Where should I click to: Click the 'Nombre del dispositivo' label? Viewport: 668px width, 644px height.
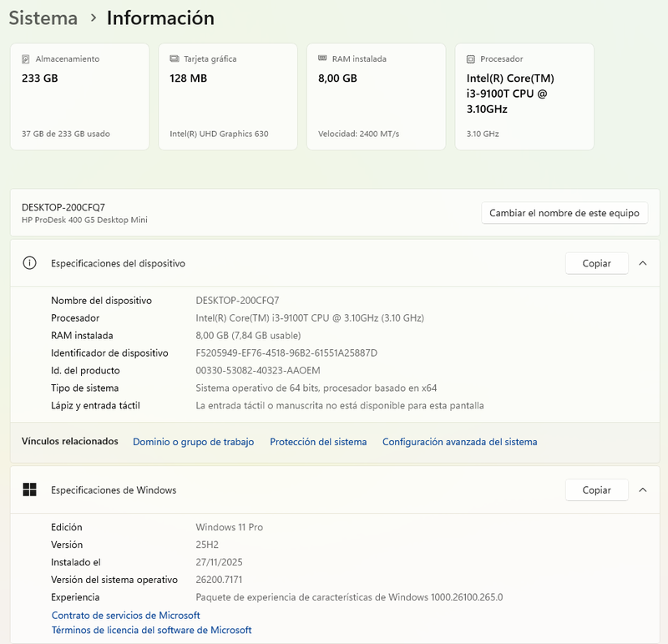point(101,301)
